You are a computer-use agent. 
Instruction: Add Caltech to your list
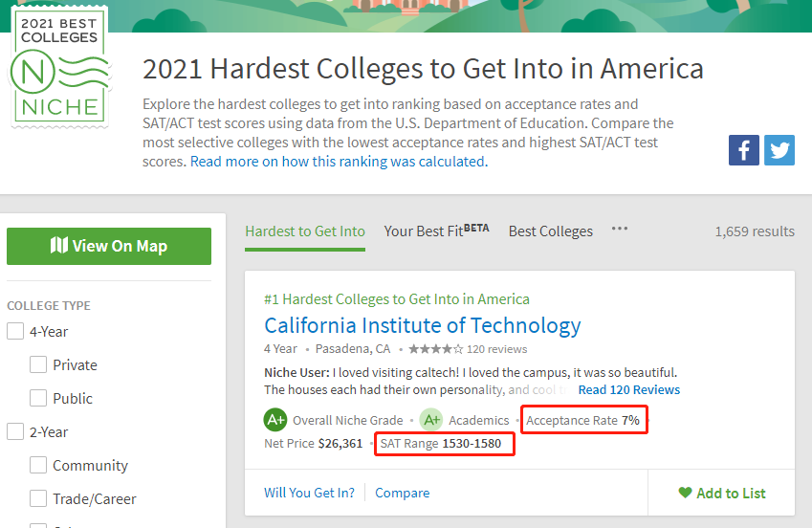coord(722,494)
